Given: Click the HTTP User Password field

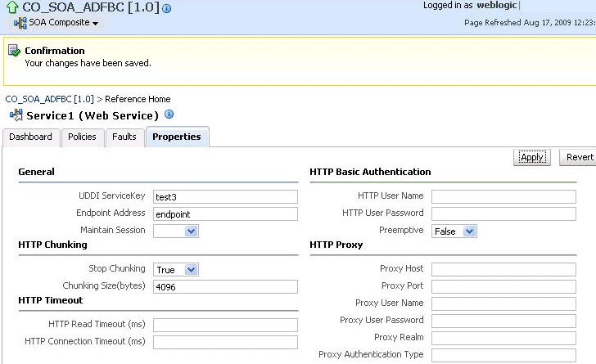Looking at the screenshot, I should 503,214.
